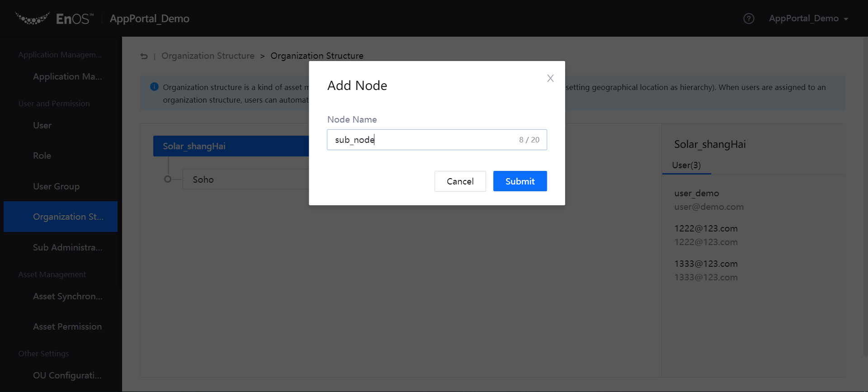This screenshot has width=868, height=392.
Task: Open the help question mark icon
Action: 749,19
